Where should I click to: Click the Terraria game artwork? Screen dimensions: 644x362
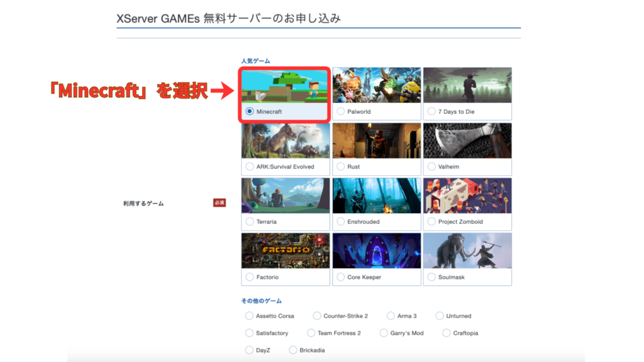(x=285, y=195)
